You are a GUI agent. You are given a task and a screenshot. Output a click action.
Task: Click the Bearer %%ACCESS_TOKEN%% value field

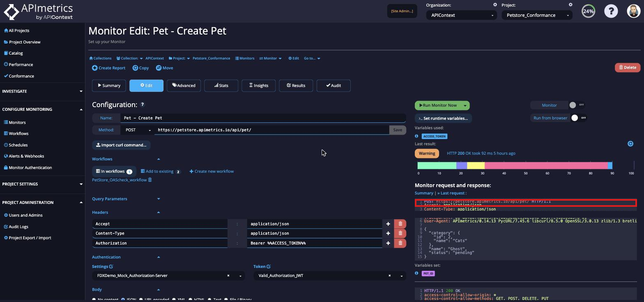coord(315,243)
